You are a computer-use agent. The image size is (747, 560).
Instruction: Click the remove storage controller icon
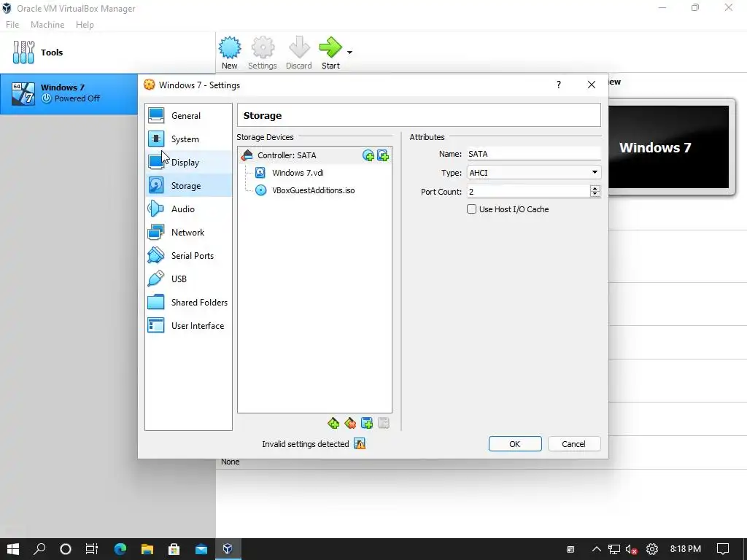pos(350,423)
